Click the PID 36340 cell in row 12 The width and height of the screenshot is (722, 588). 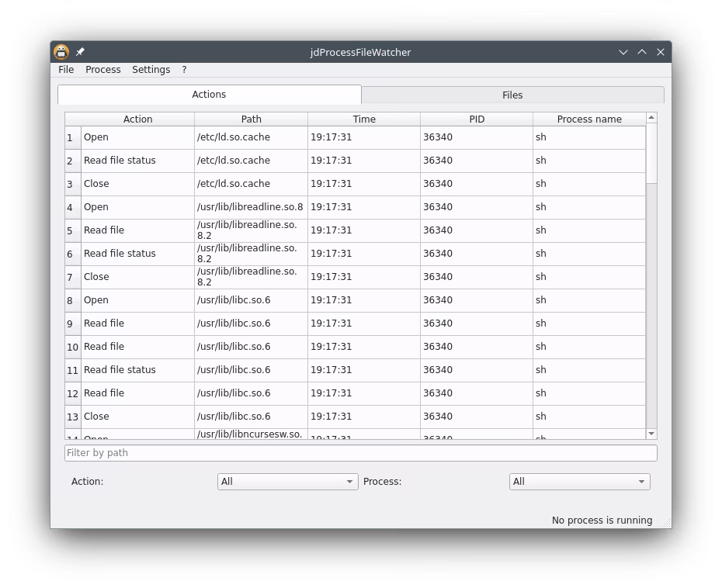477,393
